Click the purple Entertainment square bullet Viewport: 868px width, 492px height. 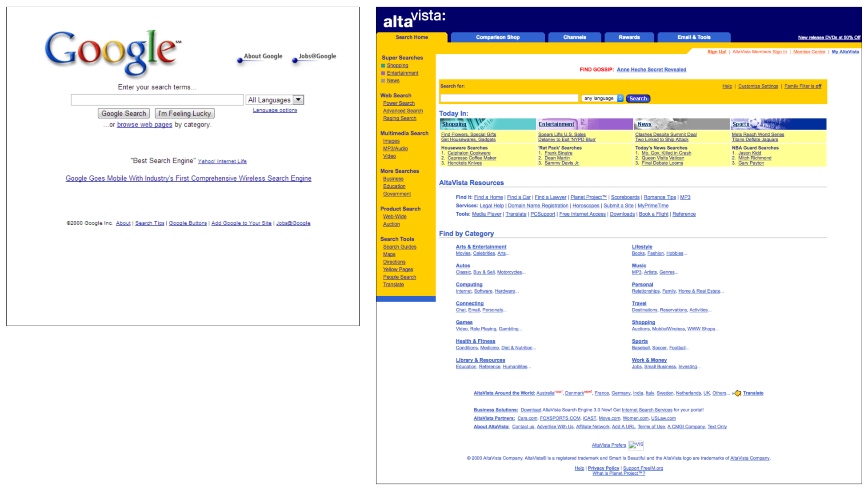point(383,73)
